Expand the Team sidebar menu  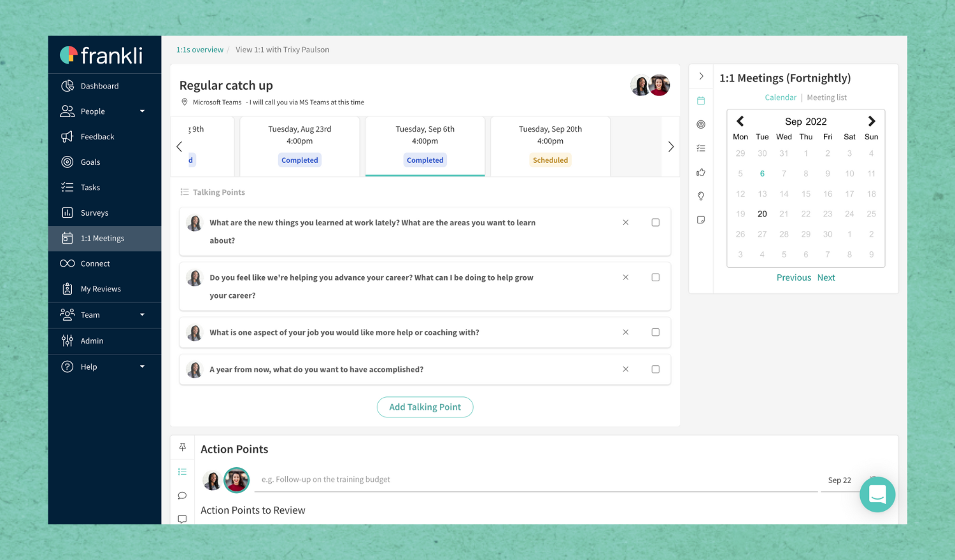tap(143, 314)
